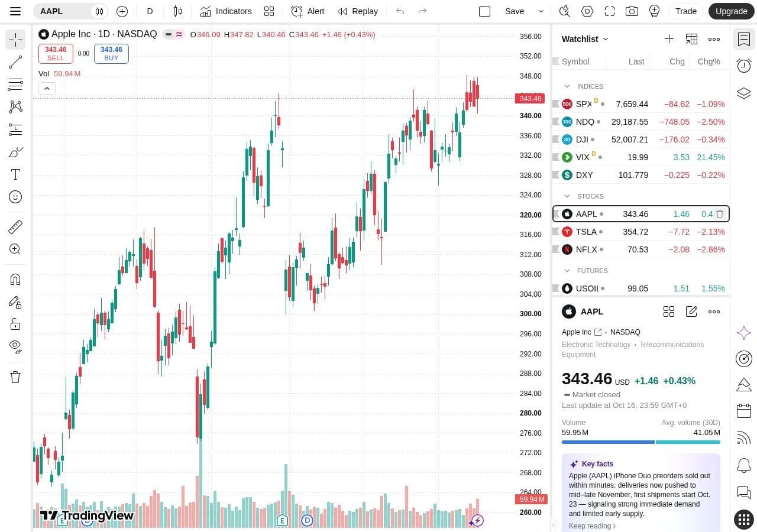Collapse the STOCKS watchlist section
Screen dimensions: 757x532
(567, 196)
